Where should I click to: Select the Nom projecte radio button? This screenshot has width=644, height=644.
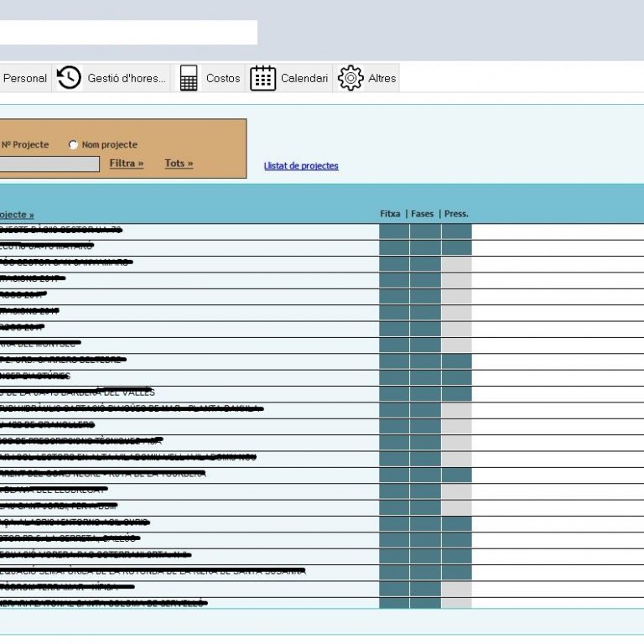[74, 145]
